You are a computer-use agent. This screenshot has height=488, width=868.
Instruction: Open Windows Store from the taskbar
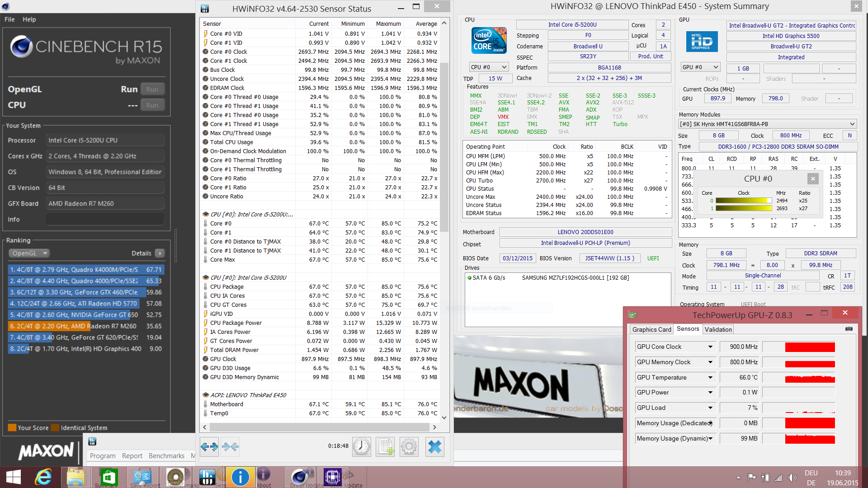(x=108, y=477)
